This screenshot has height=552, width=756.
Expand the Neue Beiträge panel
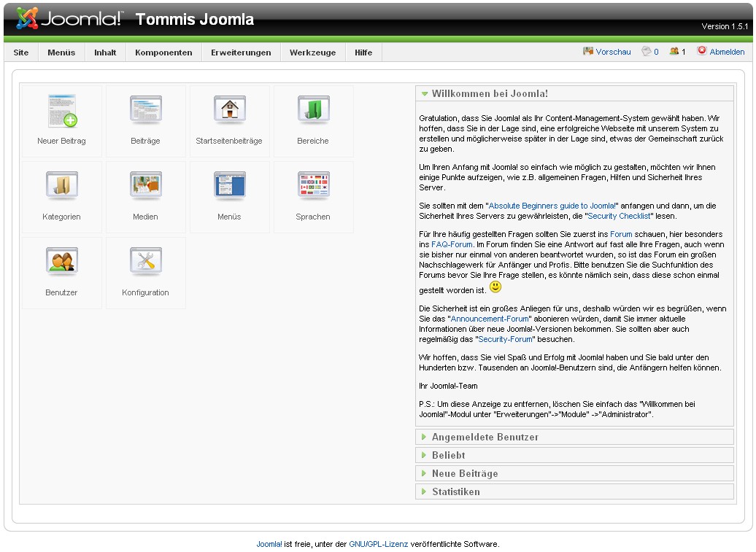click(x=464, y=474)
